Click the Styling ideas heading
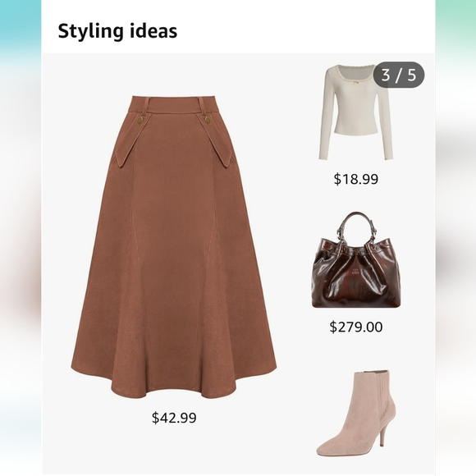This screenshot has height=476, width=476. click(x=117, y=31)
